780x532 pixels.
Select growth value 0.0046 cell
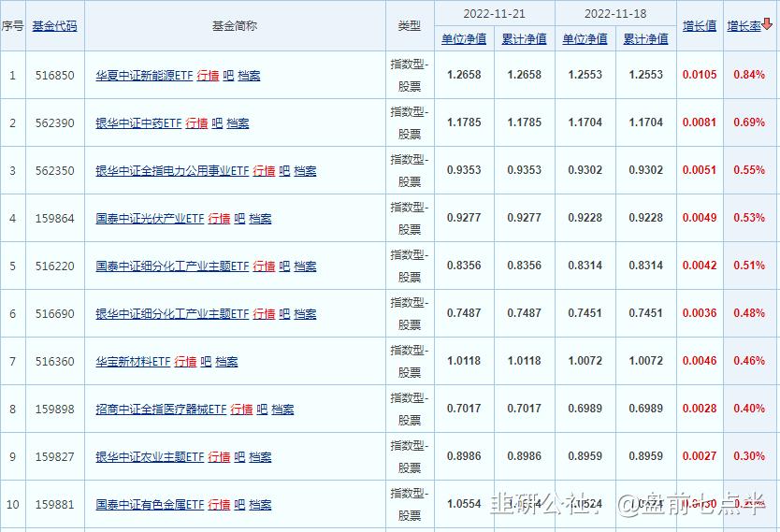coord(700,362)
